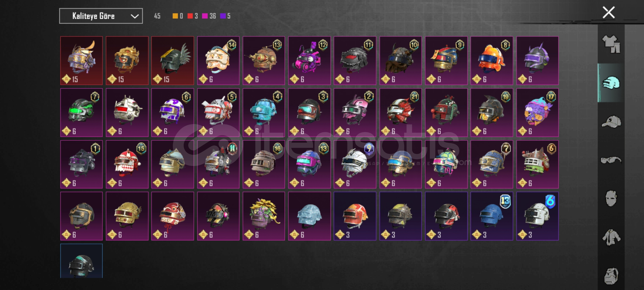This screenshot has width=644, height=290.
Task: Pick the green visor helmet with badge 7
Action: 81,113
